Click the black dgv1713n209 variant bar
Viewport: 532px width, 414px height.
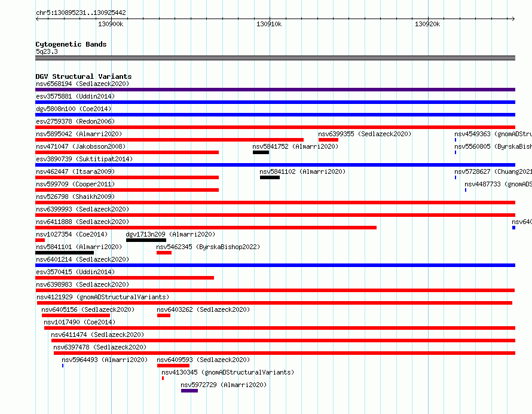click(146, 240)
